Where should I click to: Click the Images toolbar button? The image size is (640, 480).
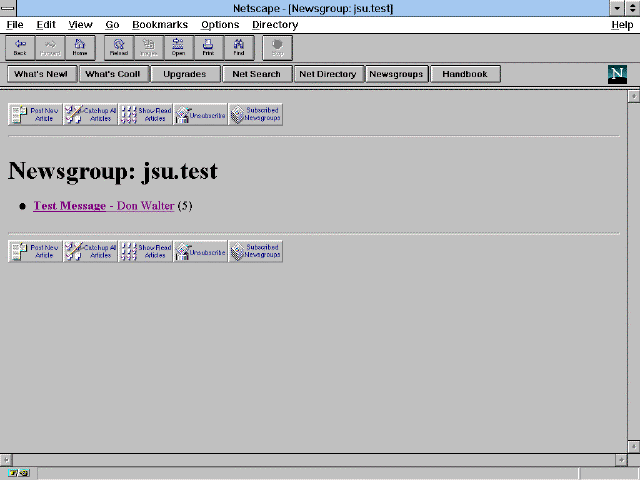[x=149, y=48]
